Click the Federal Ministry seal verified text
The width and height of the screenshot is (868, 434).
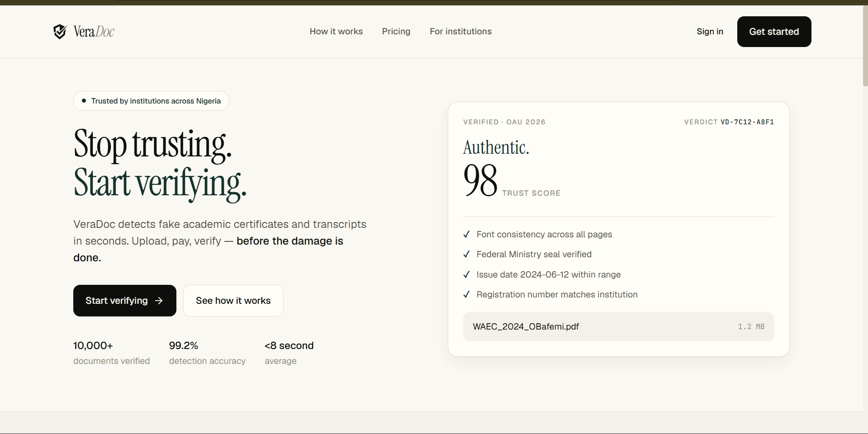point(534,254)
